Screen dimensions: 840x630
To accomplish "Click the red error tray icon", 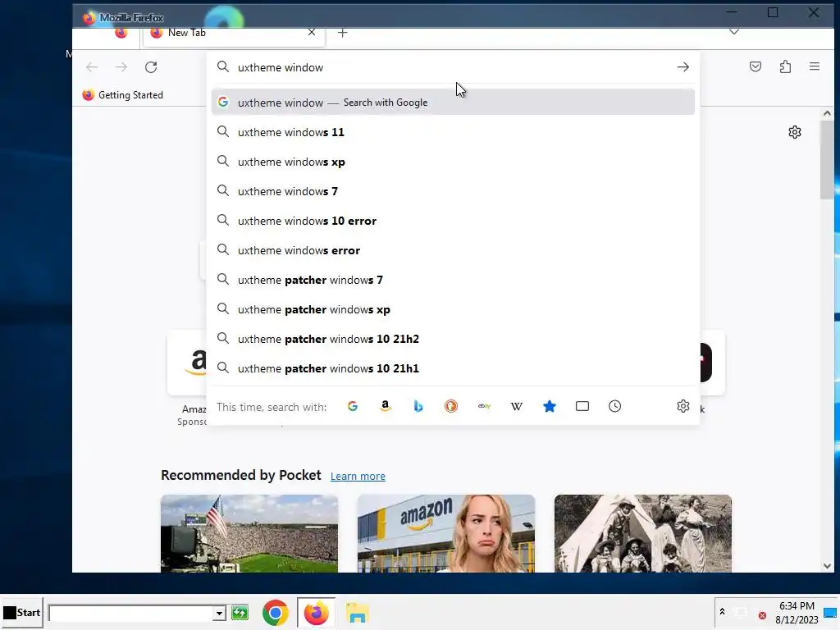I will tap(762, 615).
